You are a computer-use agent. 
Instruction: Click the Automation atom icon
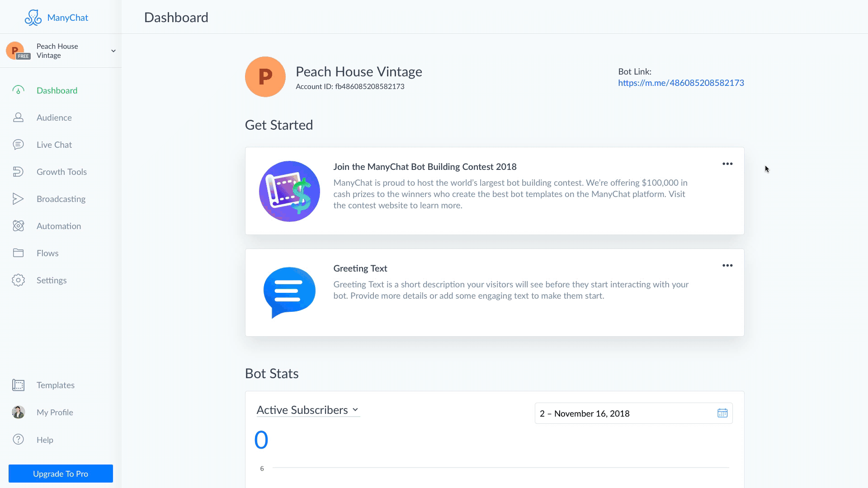coord(18,226)
